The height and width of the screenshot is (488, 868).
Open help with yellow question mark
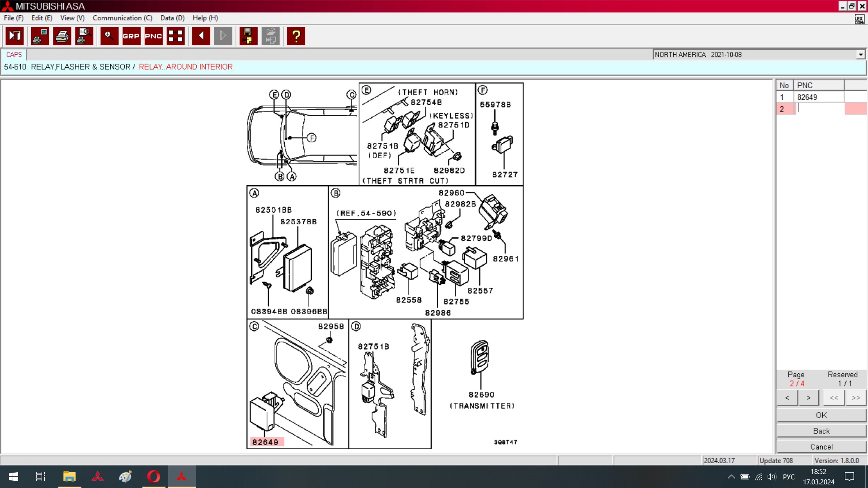(296, 36)
